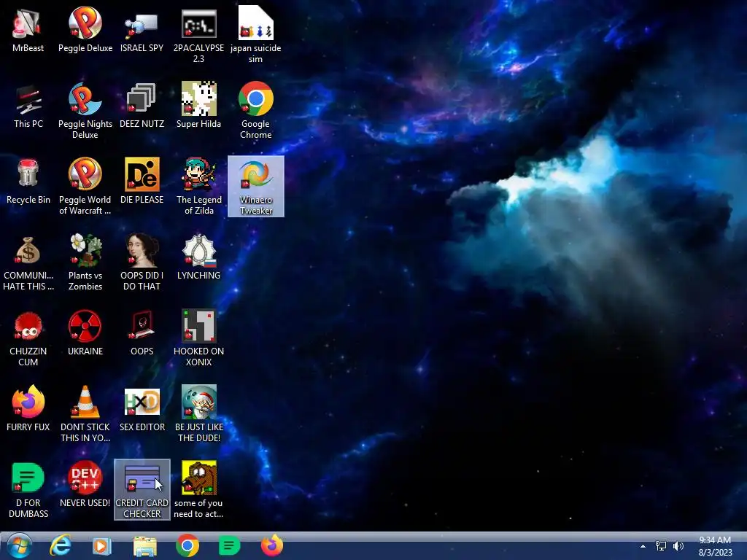Launch the Peggle Deluxe shortcut

click(85, 29)
